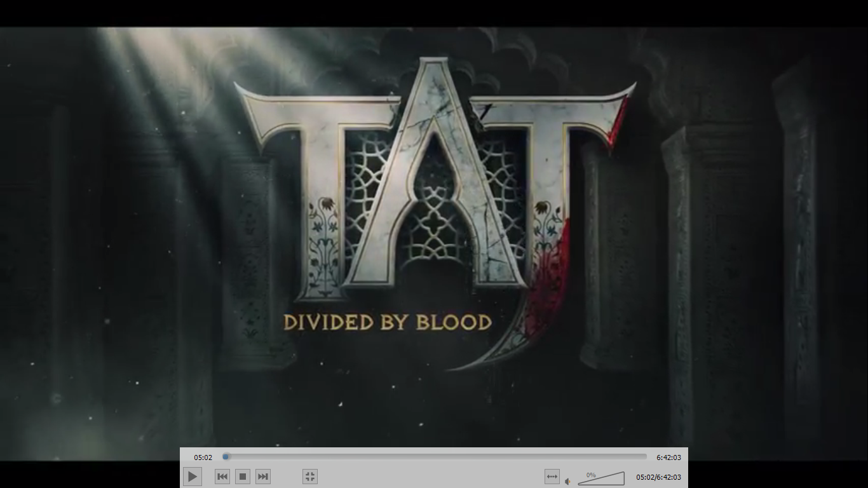The image size is (868, 488).
Task: Stop video playback
Action: (243, 477)
